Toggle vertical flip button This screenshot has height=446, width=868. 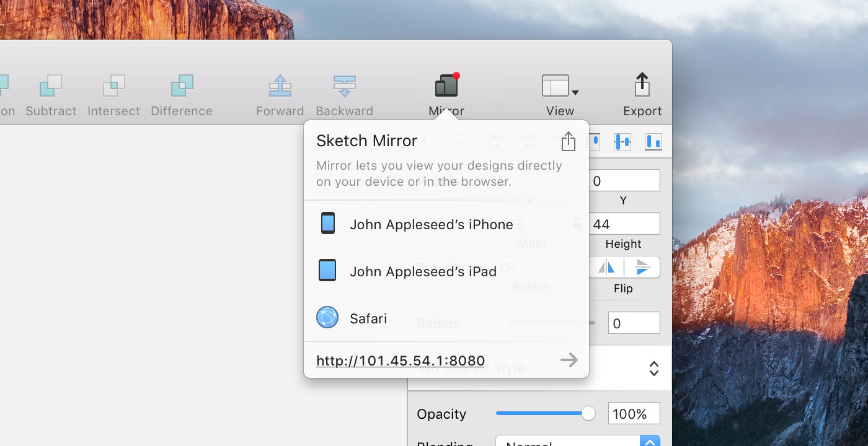(642, 267)
